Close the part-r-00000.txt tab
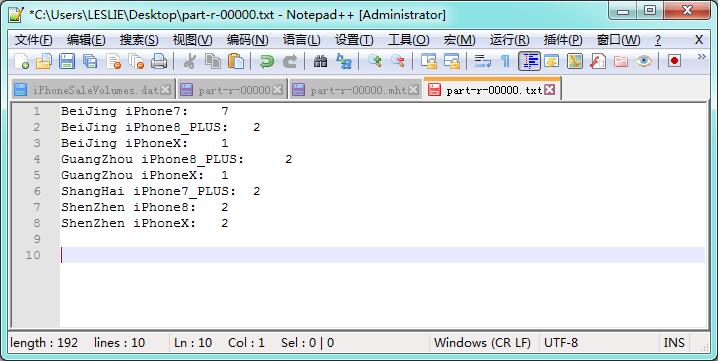The width and height of the screenshot is (718, 361). 549,90
